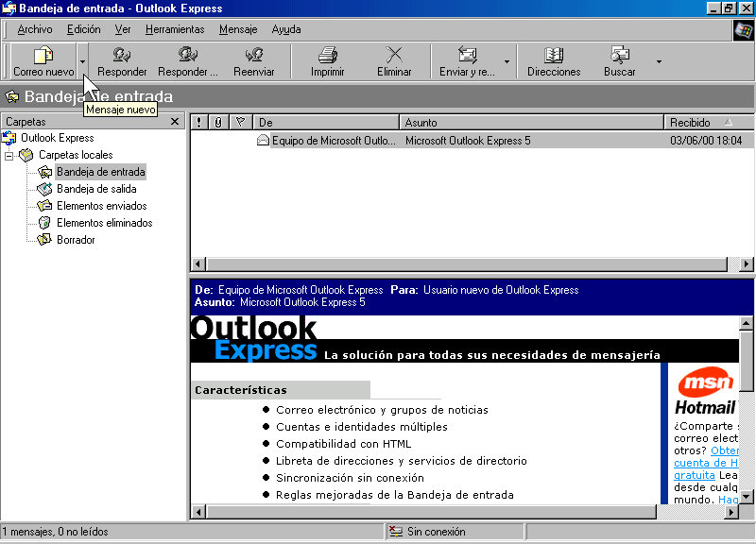Close the Carpetas pane
756x544 pixels.
[175, 122]
